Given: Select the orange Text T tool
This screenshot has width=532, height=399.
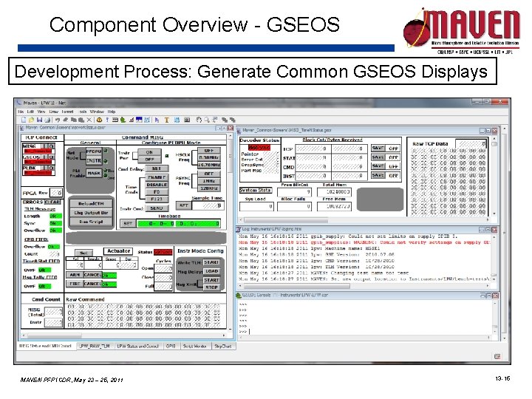Looking at the screenshot, I should [166, 120].
